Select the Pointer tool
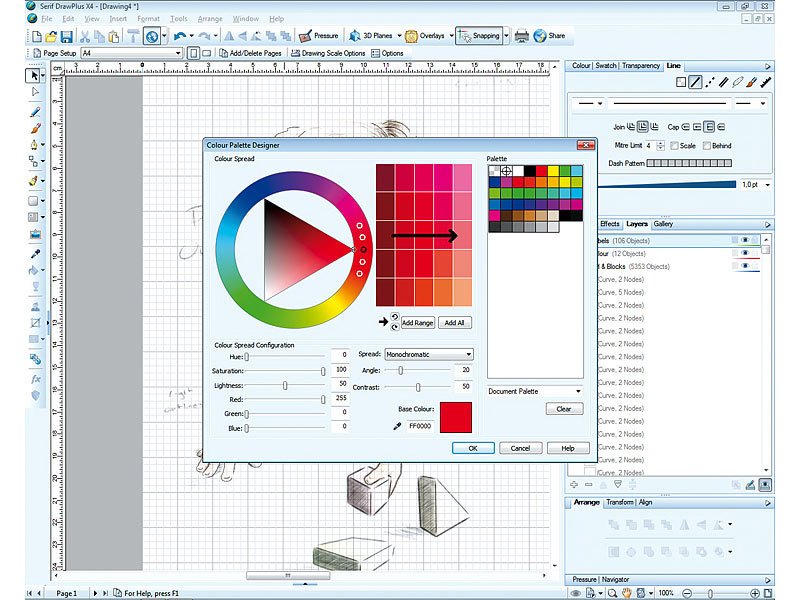Viewport: 800px width, 600px height. coord(33,74)
